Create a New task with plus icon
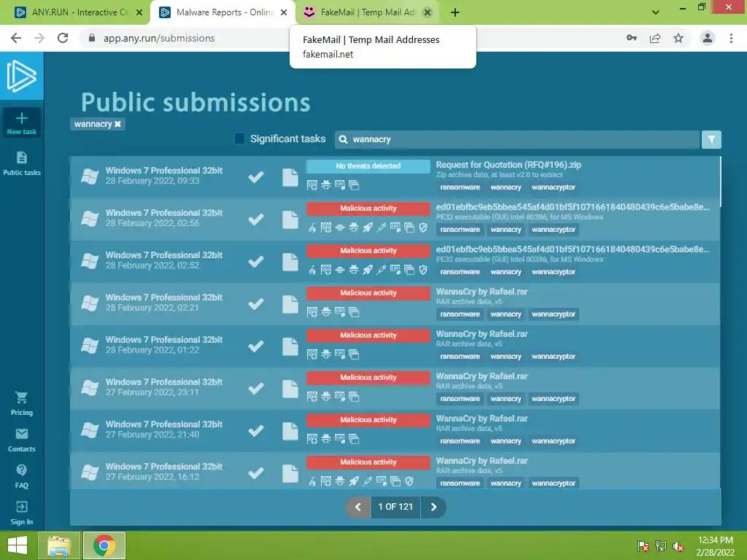 click(21, 122)
